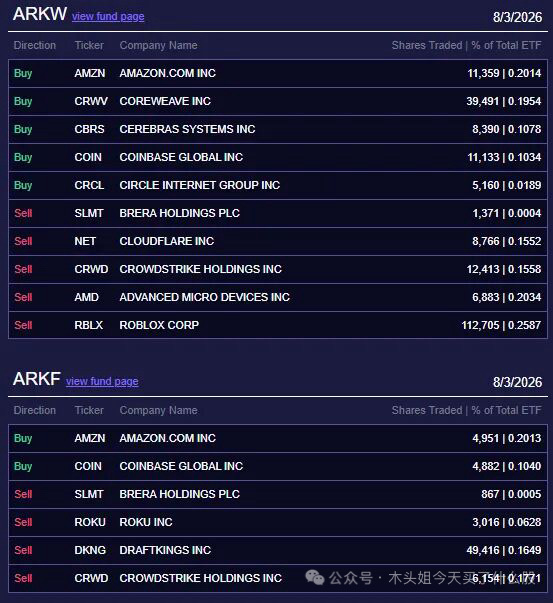Select ARKW Company Name column header
553x603 pixels.
tap(158, 45)
